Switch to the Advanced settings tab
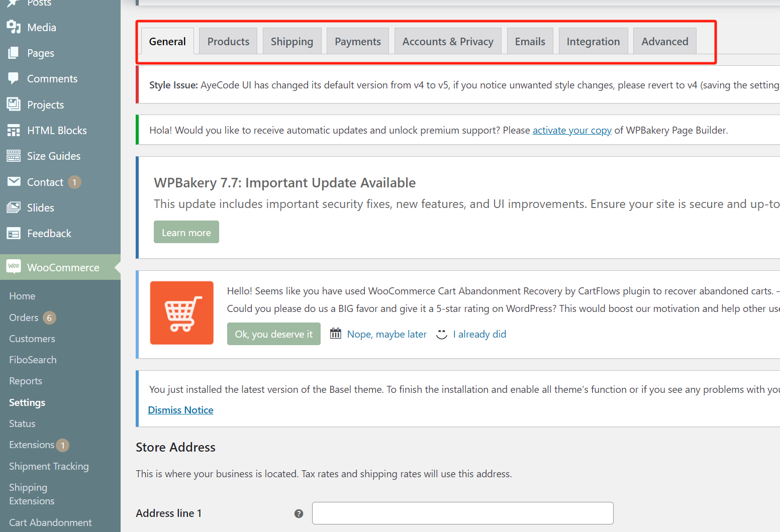780x532 pixels. click(x=664, y=41)
